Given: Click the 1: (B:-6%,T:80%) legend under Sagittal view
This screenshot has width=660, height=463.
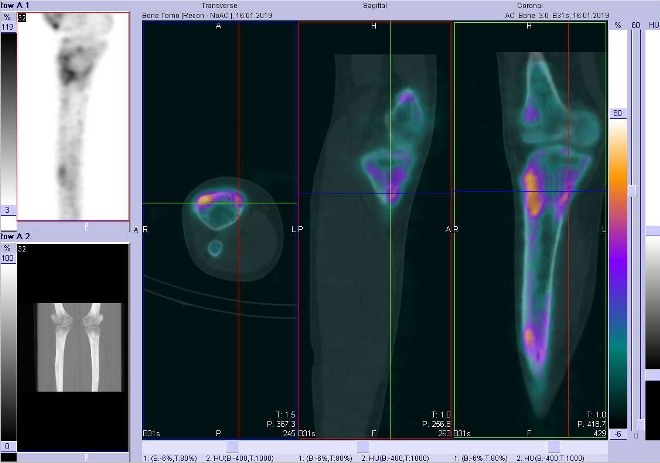Looking at the screenshot, I should point(325,458).
